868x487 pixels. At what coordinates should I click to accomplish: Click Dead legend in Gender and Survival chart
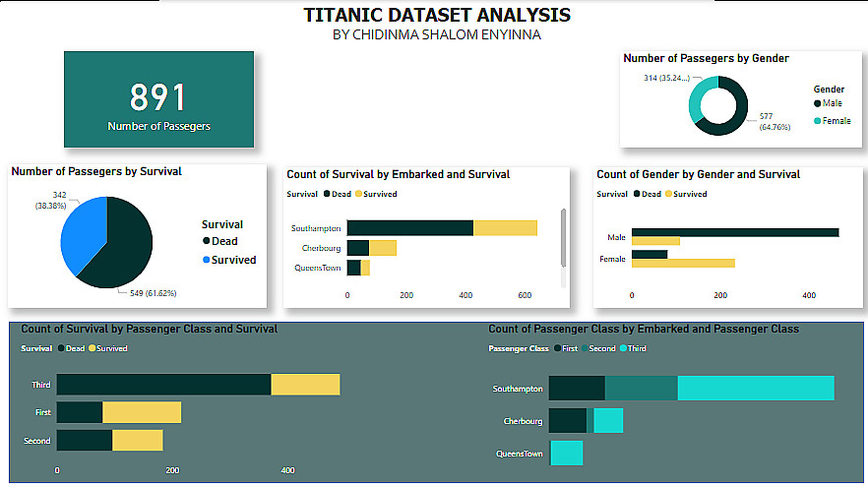[648, 194]
